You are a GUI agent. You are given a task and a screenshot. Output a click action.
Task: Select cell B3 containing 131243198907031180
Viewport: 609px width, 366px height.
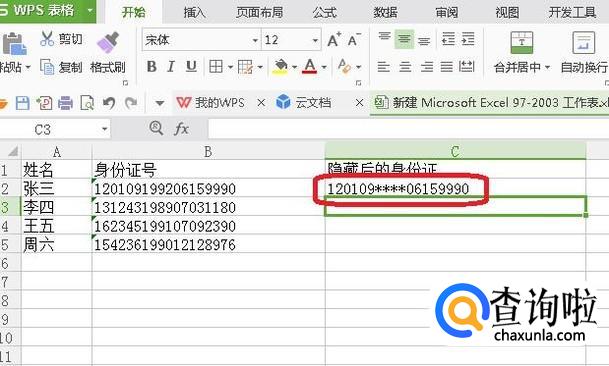click(x=209, y=207)
